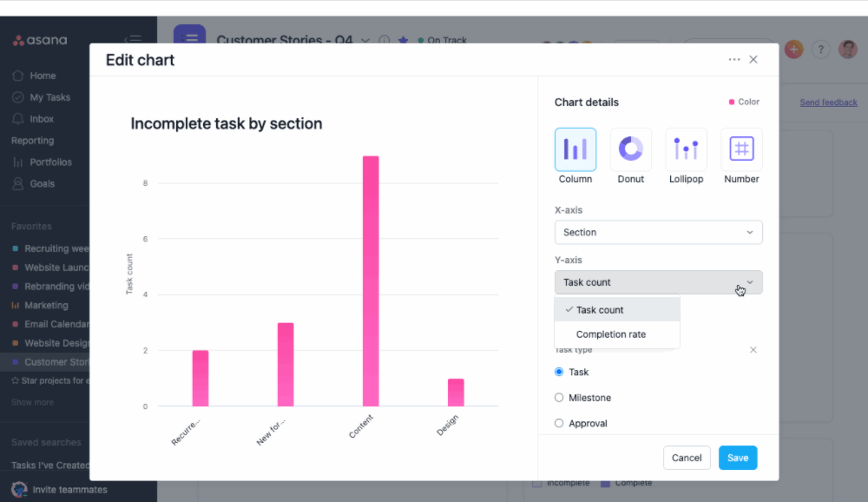Select the Milestone radio button
Viewport: 868px width, 502px height.
[558, 397]
